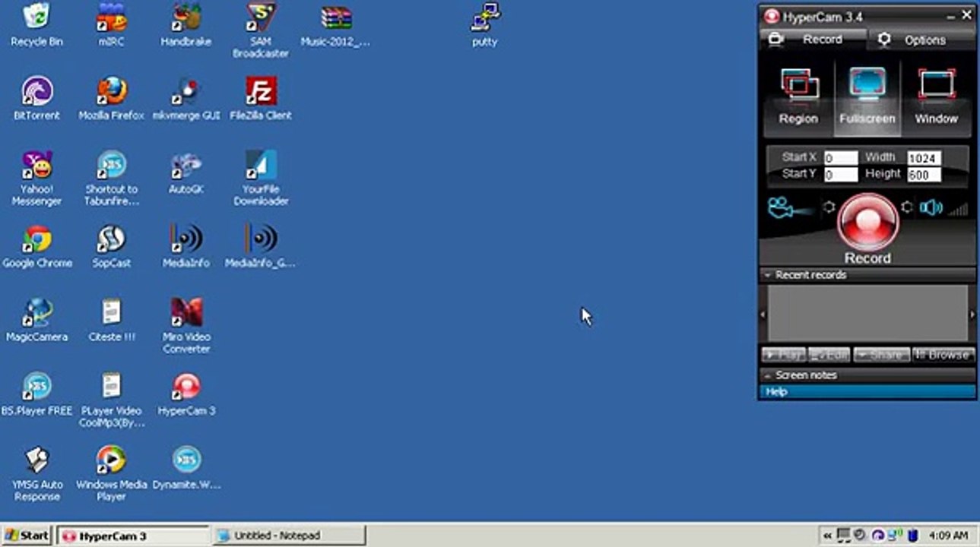Image resolution: width=980 pixels, height=547 pixels.
Task: Click the big red Record button
Action: [x=867, y=222]
